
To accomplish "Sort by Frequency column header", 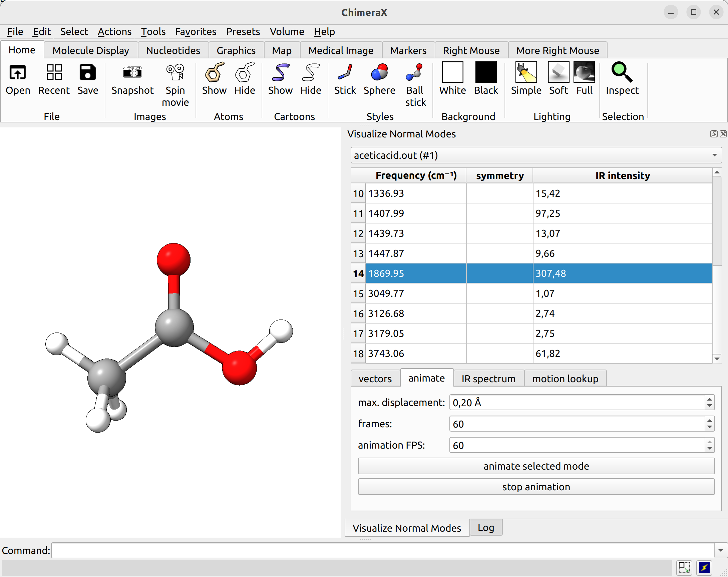I will 416,175.
